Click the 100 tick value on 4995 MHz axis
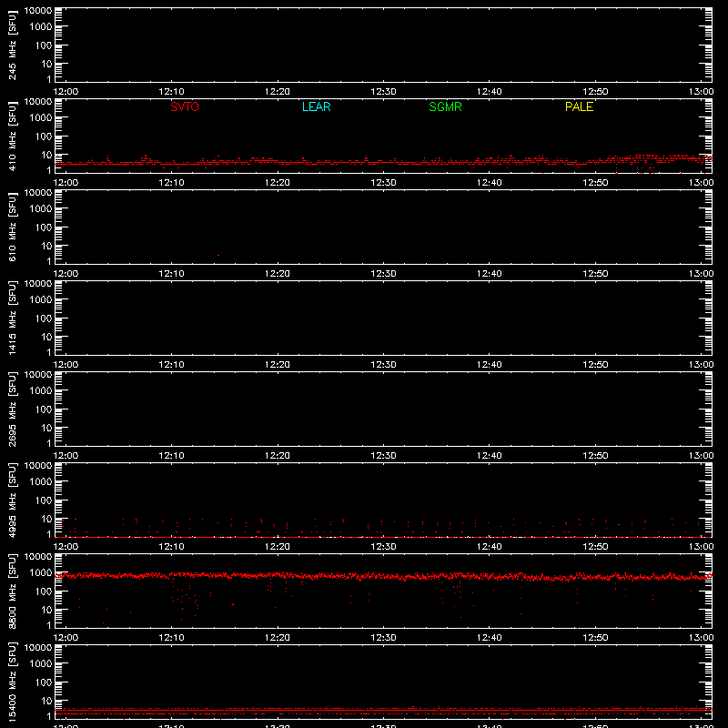 point(44,500)
